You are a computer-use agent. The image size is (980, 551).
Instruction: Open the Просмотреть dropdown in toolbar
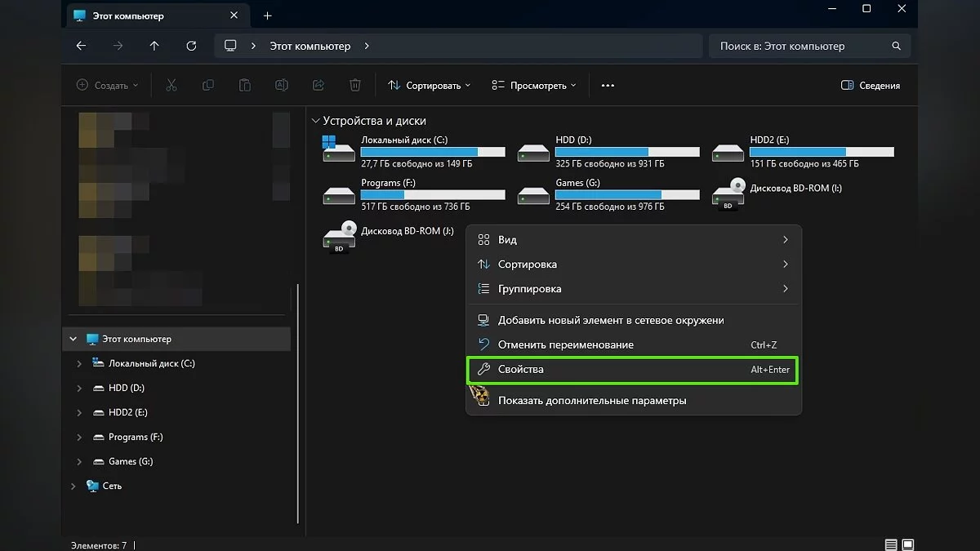pyautogui.click(x=534, y=86)
